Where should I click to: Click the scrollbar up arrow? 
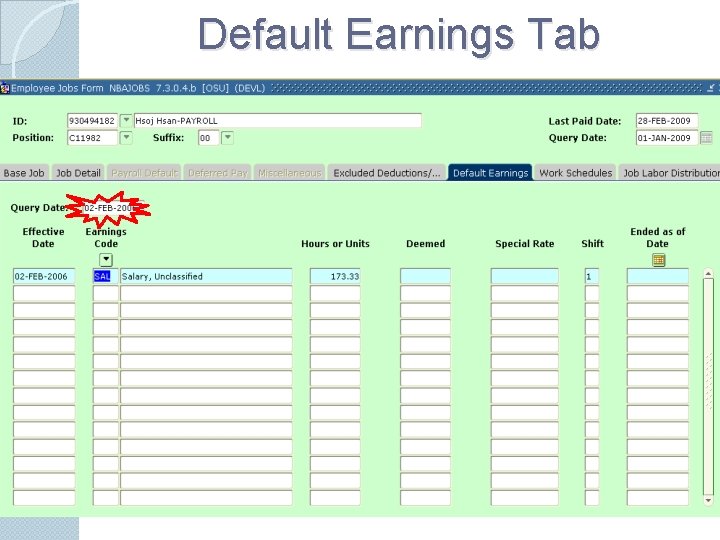tap(708, 274)
